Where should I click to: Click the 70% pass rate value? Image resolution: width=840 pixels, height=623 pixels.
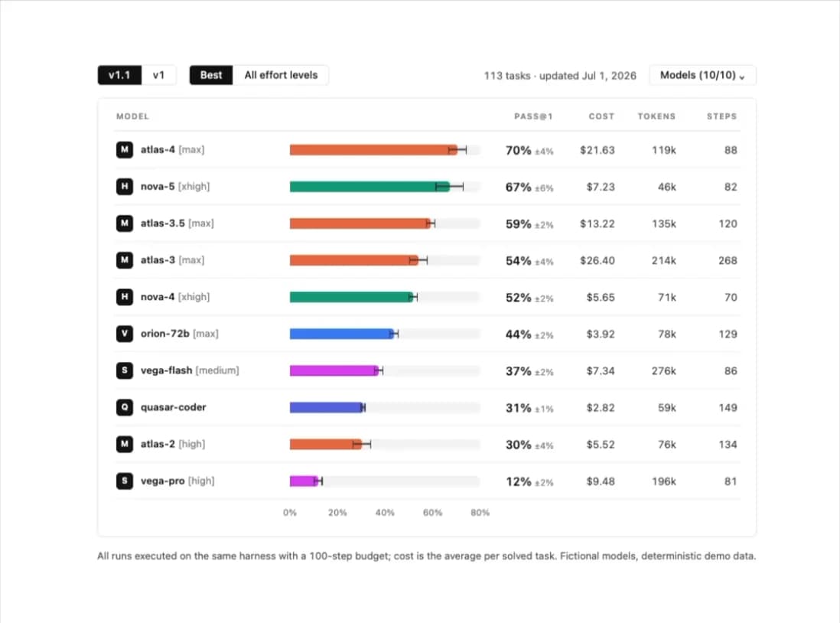coord(518,151)
